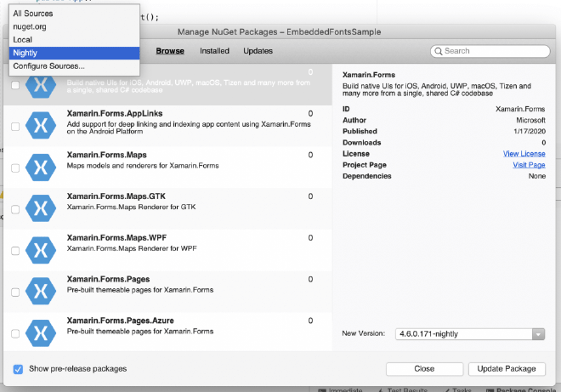561x392 pixels.
Task: Check the highlighted Xamarin.Forms package checkbox
Action: pos(15,85)
